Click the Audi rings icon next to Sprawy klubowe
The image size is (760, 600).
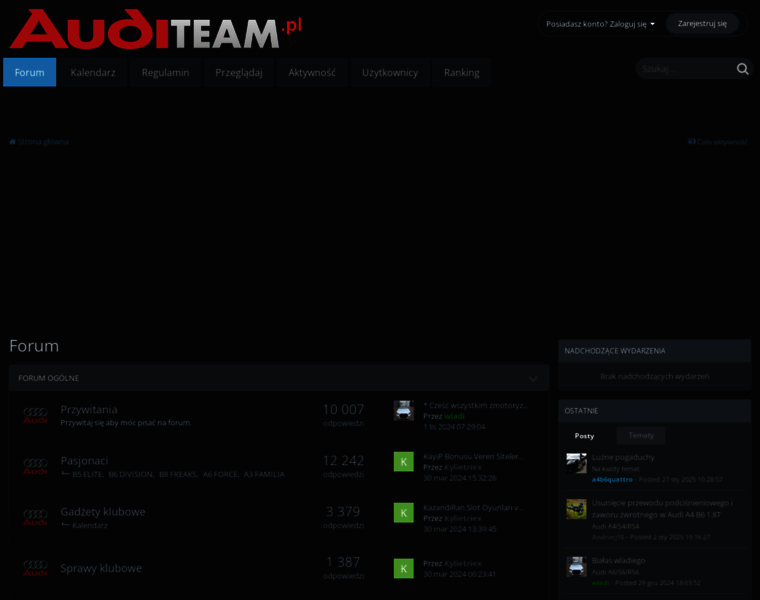click(35, 568)
